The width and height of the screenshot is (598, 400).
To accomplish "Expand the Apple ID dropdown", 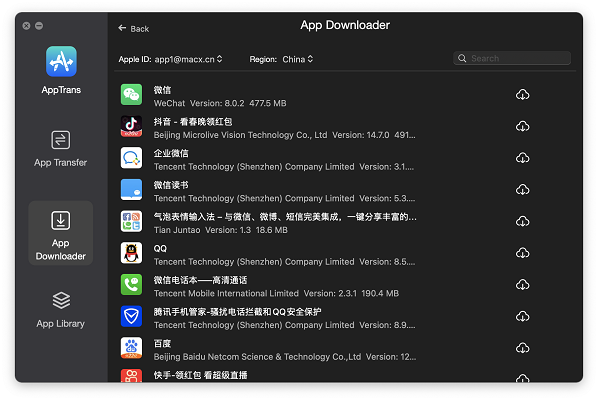I will pos(170,59).
